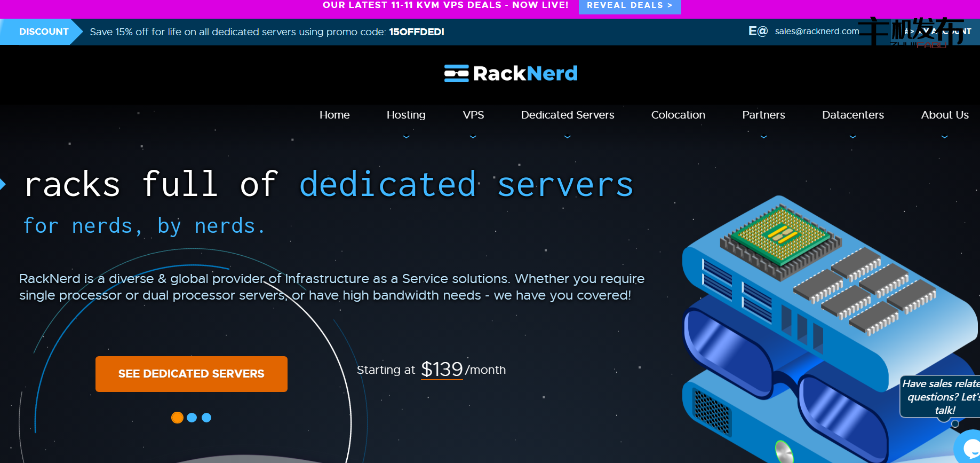Click the 'for nerds, by nerds.' tagline

[144, 226]
